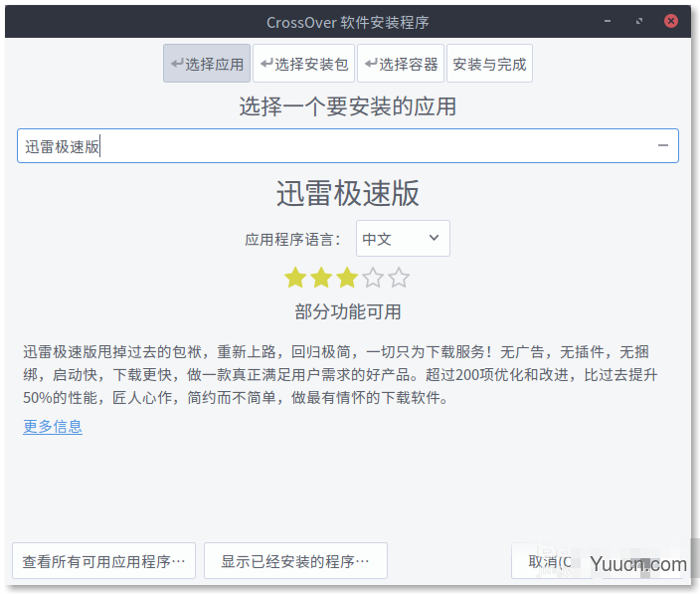This screenshot has height=594, width=700.
Task: Click the fifth empty rating star
Action: click(x=399, y=278)
